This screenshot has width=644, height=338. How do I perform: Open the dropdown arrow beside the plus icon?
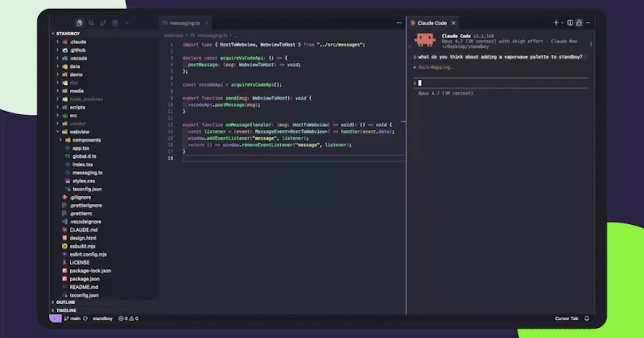pos(562,23)
